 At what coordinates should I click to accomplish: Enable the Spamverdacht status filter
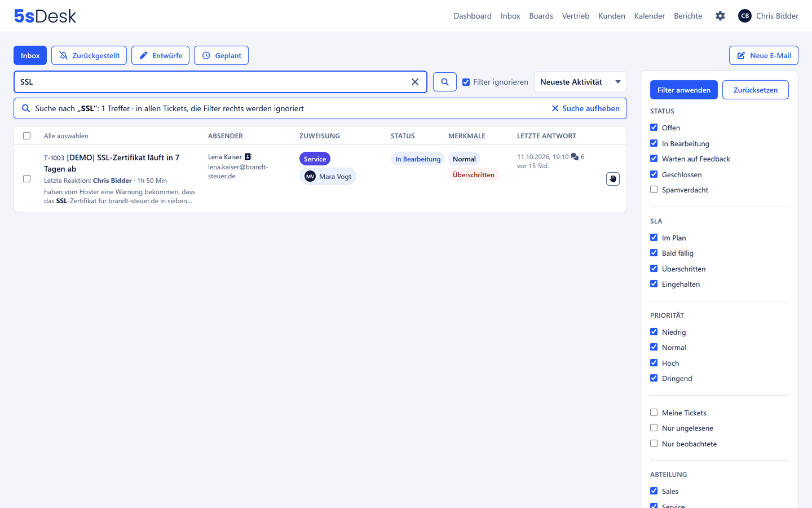tap(654, 190)
